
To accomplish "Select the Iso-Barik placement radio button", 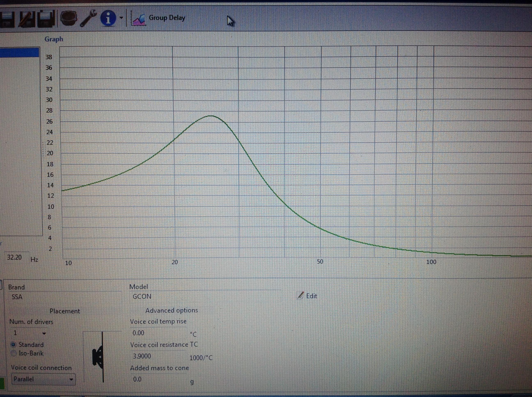I will click(x=14, y=353).
